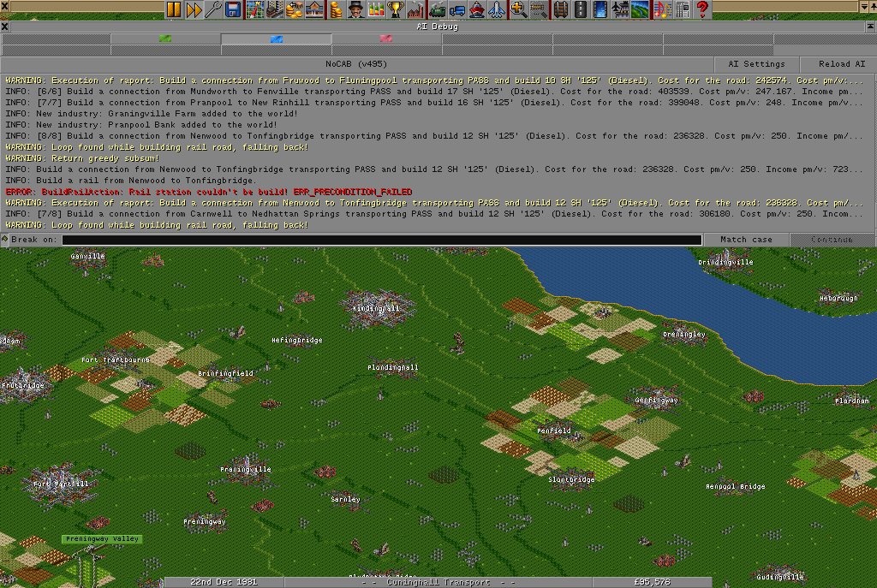Open help question mark icon

coord(702,9)
